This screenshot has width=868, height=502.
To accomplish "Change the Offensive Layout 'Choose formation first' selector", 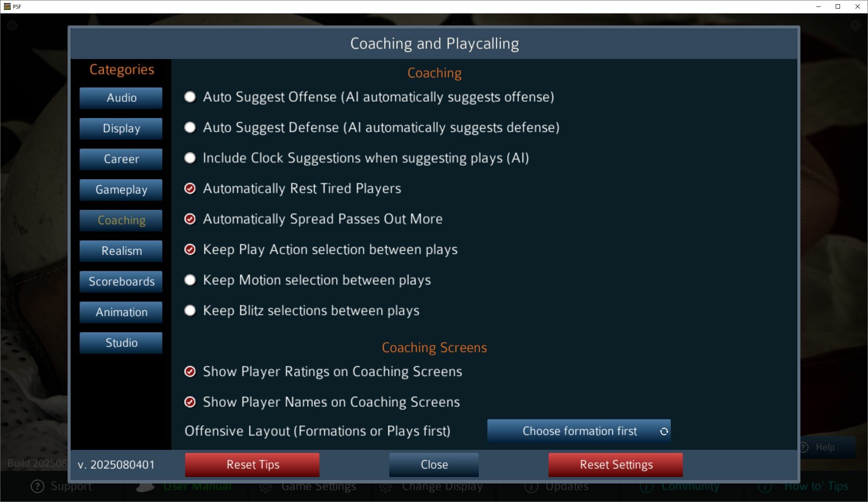I will coord(579,431).
